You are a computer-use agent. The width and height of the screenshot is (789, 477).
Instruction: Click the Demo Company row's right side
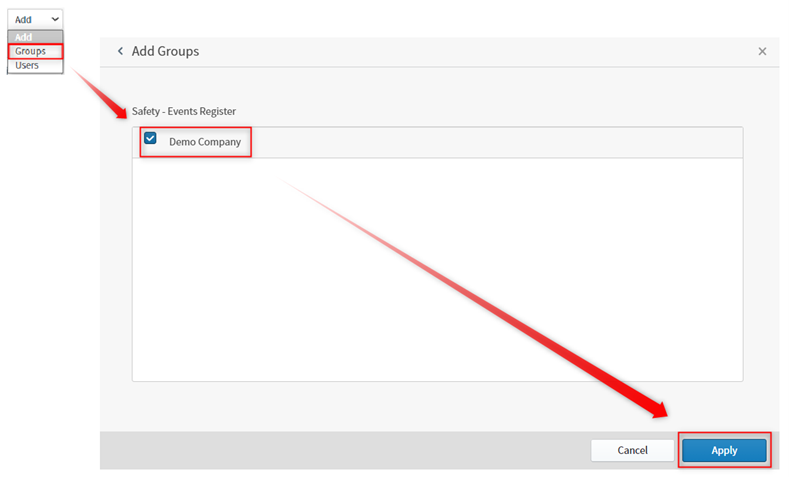[600, 142]
